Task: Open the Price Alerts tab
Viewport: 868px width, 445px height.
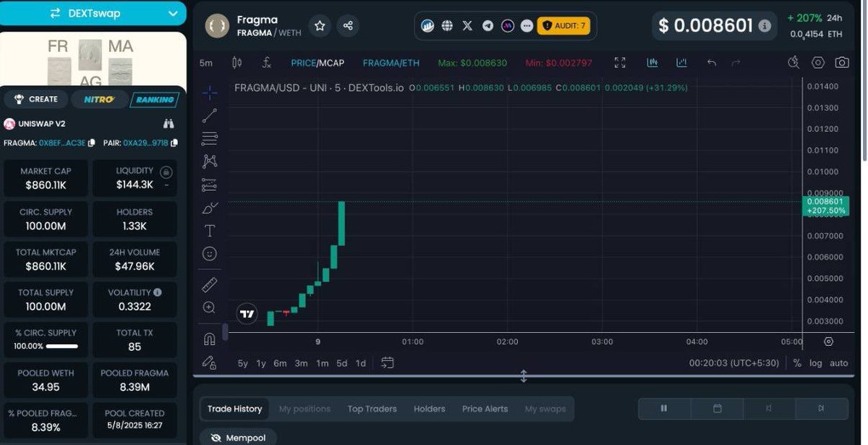Action: pos(485,409)
